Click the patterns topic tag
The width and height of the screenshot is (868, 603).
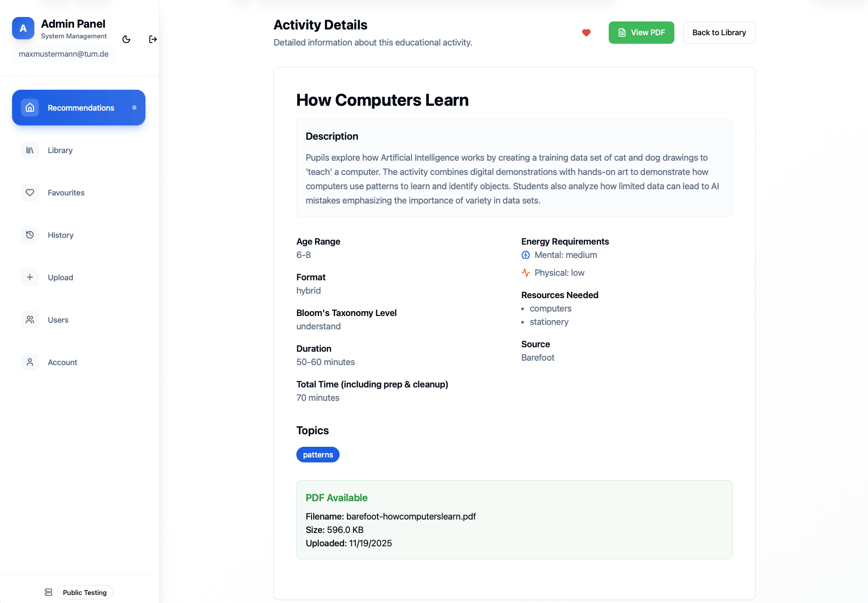click(318, 454)
